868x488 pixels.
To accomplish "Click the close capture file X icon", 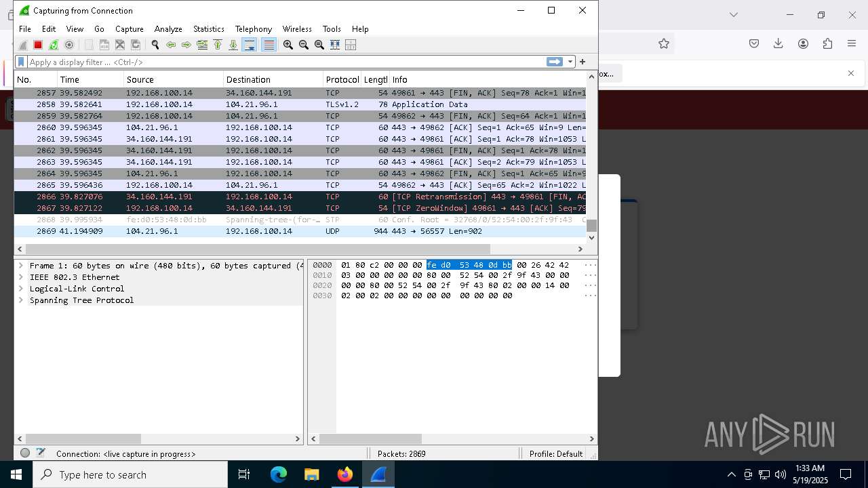I will 120,45.
